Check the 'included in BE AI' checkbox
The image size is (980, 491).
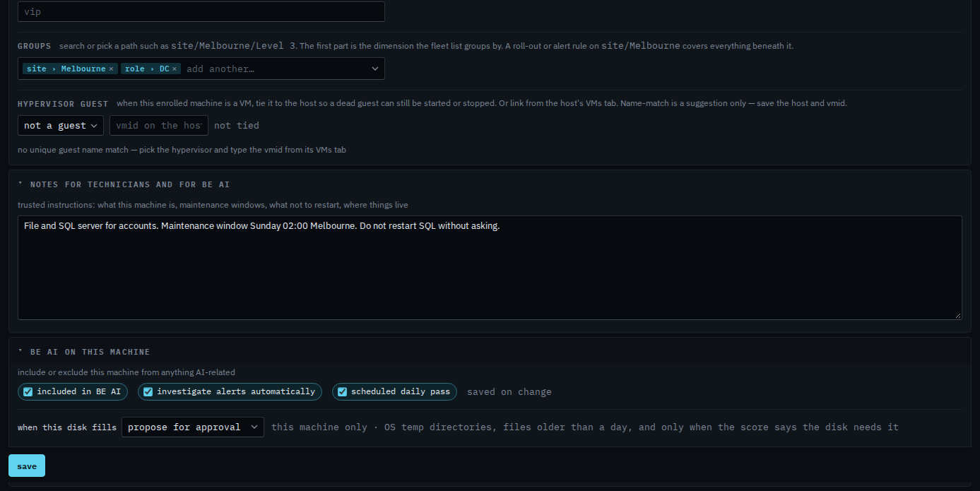[x=28, y=391]
